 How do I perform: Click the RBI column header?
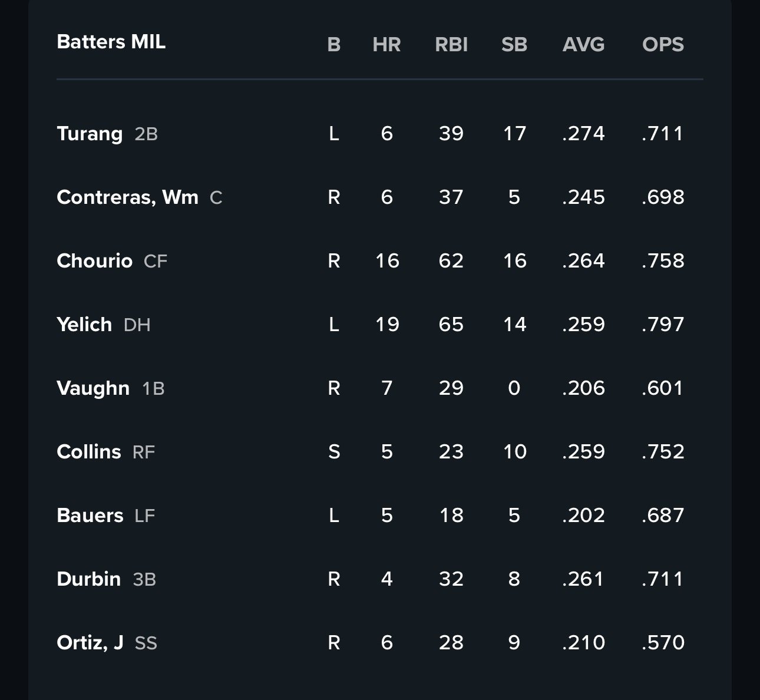point(451,45)
